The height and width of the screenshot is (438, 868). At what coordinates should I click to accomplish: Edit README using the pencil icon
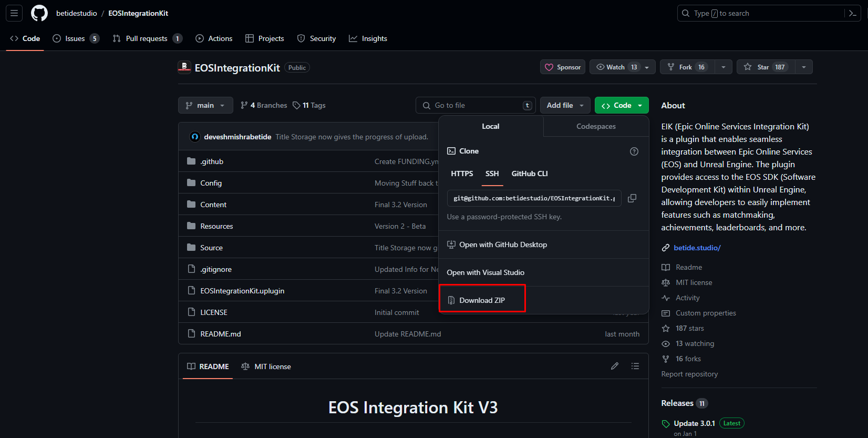pyautogui.click(x=615, y=366)
